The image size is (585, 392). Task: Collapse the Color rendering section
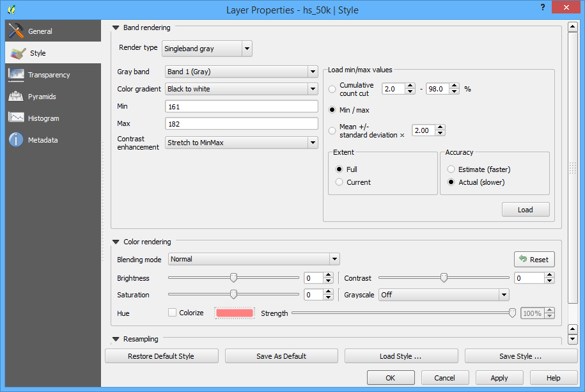(116, 242)
